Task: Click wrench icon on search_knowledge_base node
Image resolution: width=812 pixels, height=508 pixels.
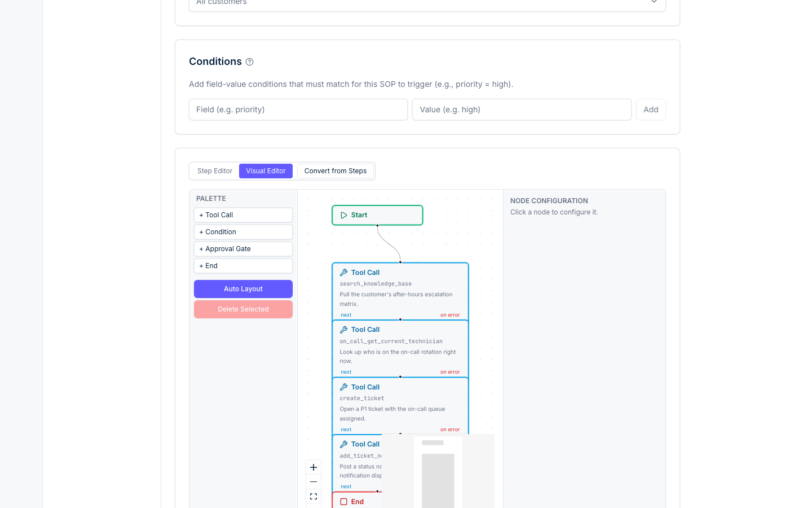Action: tap(343, 273)
